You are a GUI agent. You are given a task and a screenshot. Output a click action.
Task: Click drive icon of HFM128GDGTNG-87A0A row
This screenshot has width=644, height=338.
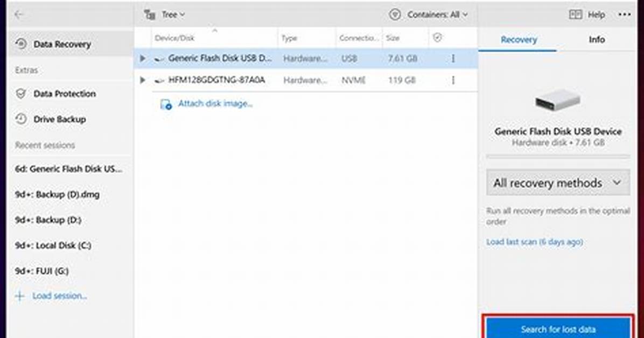click(x=159, y=81)
